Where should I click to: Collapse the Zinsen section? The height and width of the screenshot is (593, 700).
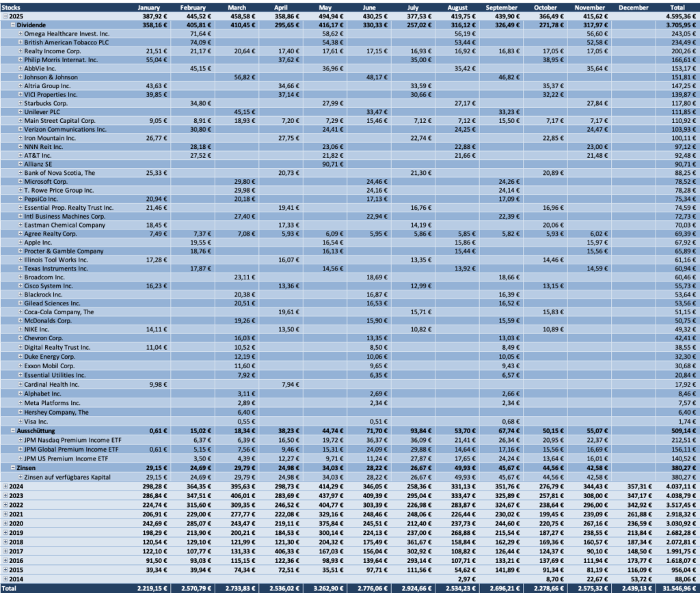point(12,467)
